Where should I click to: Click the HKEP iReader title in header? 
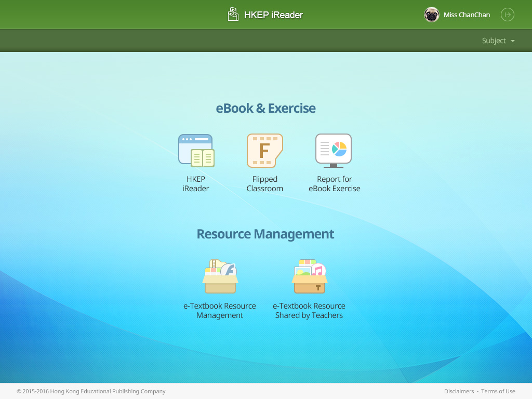click(273, 15)
